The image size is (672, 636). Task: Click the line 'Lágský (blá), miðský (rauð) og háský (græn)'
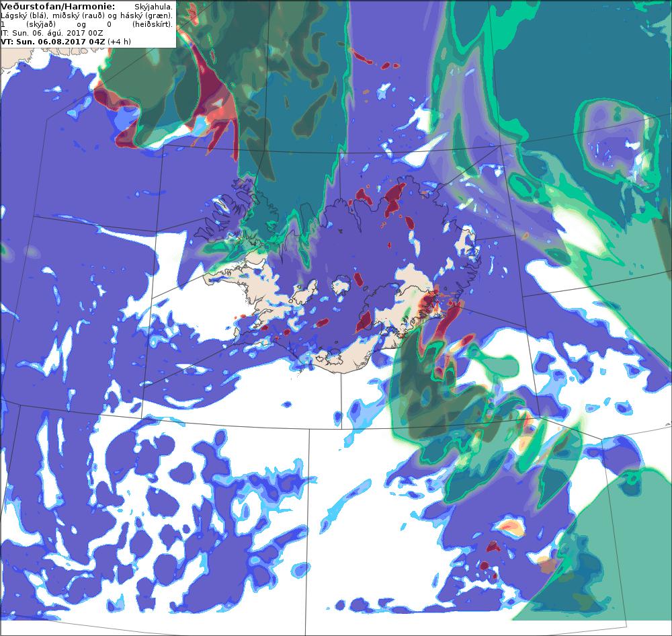(x=87, y=15)
